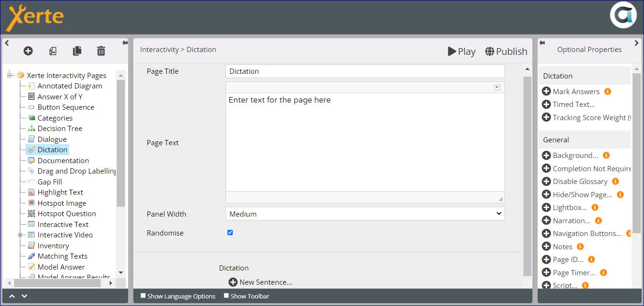
Task: Add the Narration optional property plus icon
Action: click(x=546, y=220)
